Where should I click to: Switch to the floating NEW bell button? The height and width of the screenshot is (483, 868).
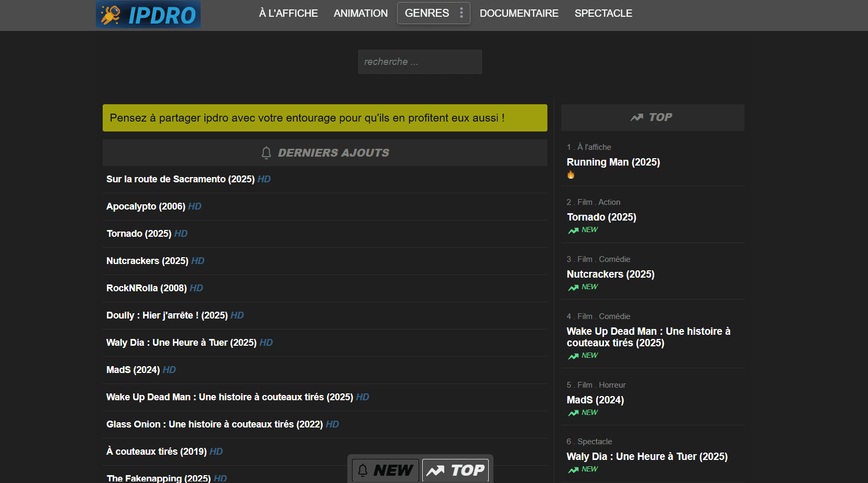tap(386, 470)
